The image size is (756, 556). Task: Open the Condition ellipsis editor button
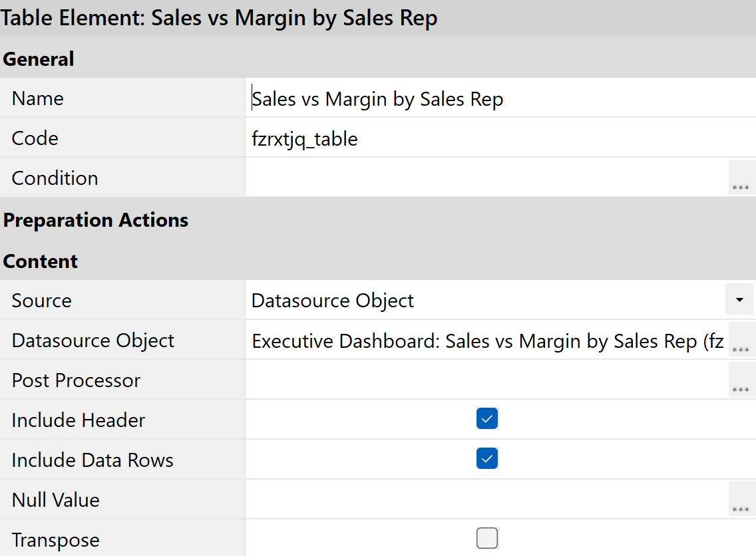tap(741, 178)
